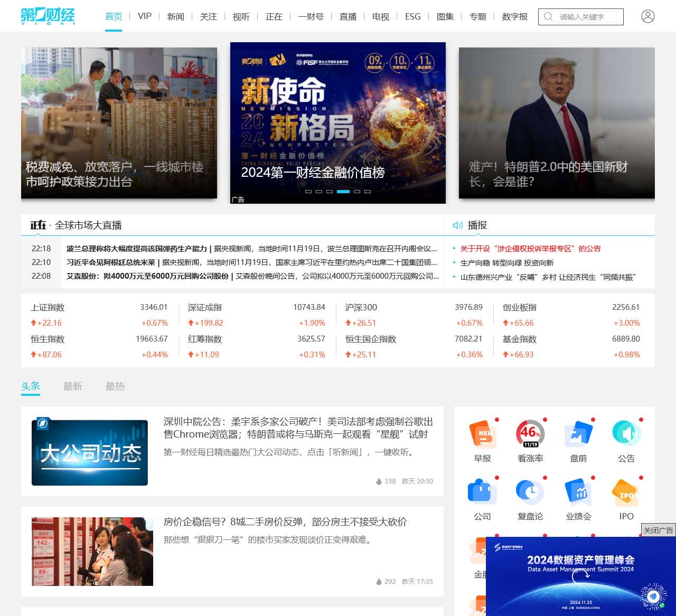Select the 首页 navigation tab

(x=114, y=16)
